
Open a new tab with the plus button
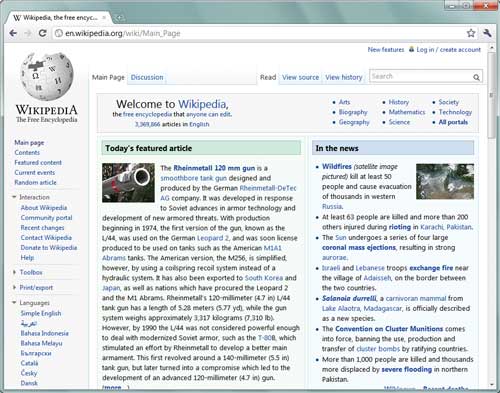pyautogui.click(x=119, y=18)
